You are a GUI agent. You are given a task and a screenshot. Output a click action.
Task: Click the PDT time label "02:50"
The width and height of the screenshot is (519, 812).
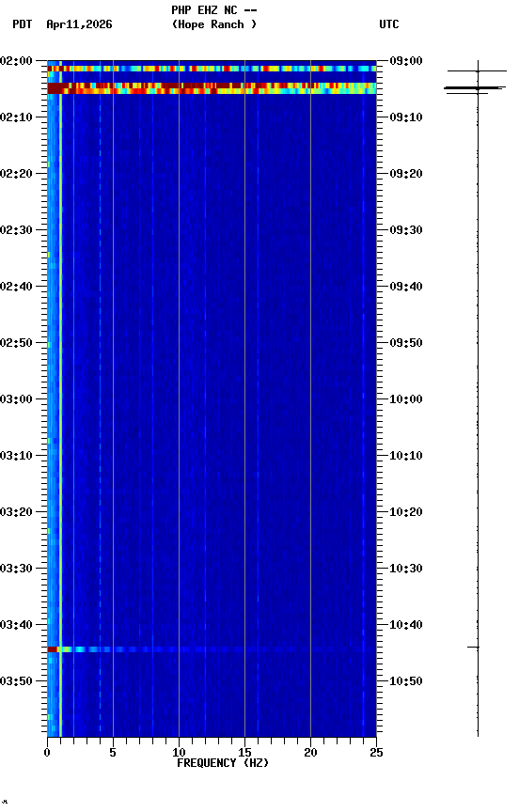point(16,343)
